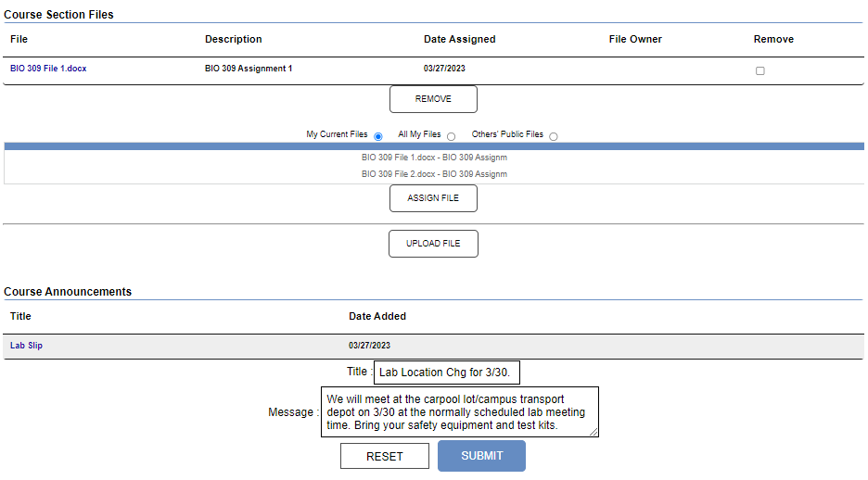The width and height of the screenshot is (868, 480).
Task: Click the Message box resize handle
Action: pos(594,431)
